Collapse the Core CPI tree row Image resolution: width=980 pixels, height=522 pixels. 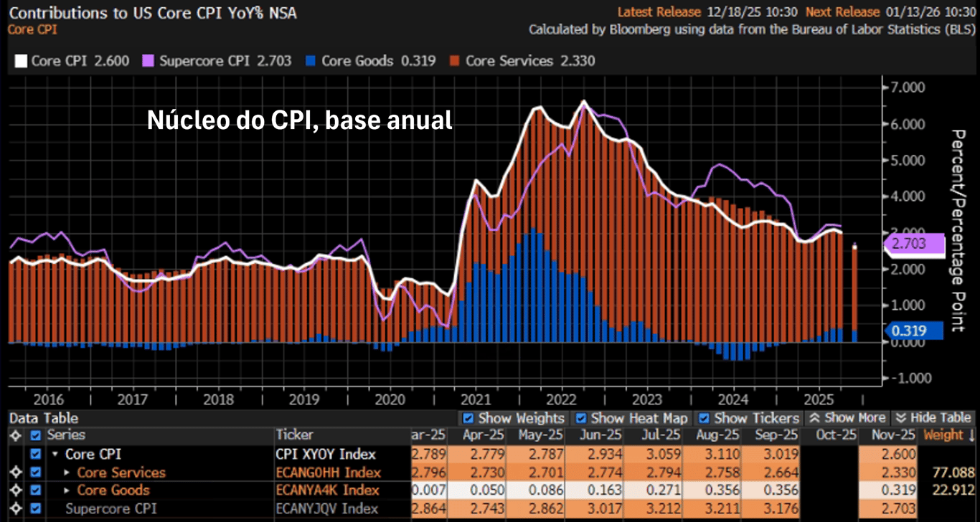coord(55,455)
